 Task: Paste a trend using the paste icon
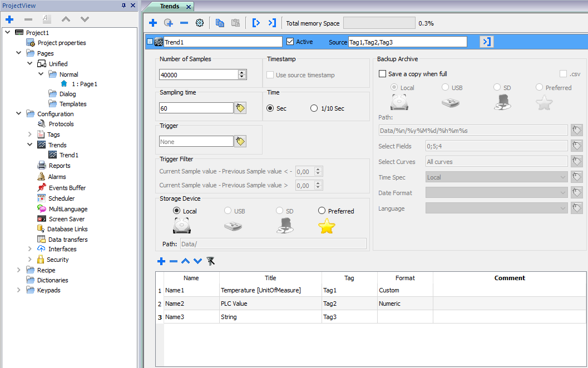(x=235, y=23)
